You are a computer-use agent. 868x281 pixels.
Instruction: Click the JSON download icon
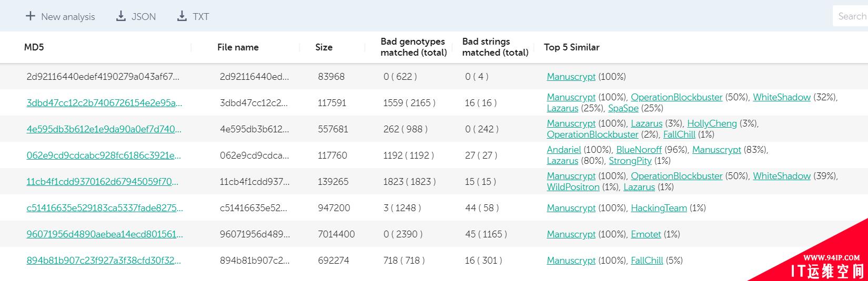coord(121,16)
